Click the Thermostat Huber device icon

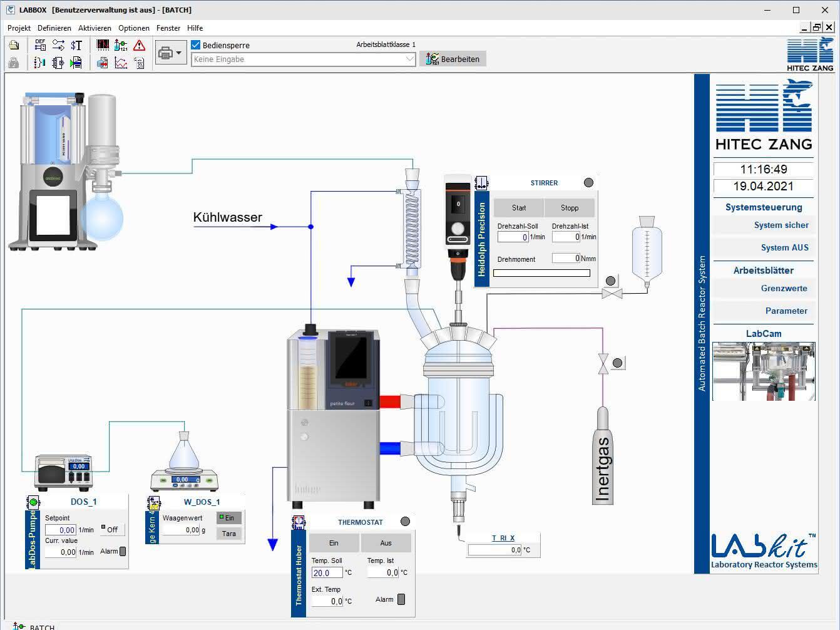pyautogui.click(x=299, y=522)
